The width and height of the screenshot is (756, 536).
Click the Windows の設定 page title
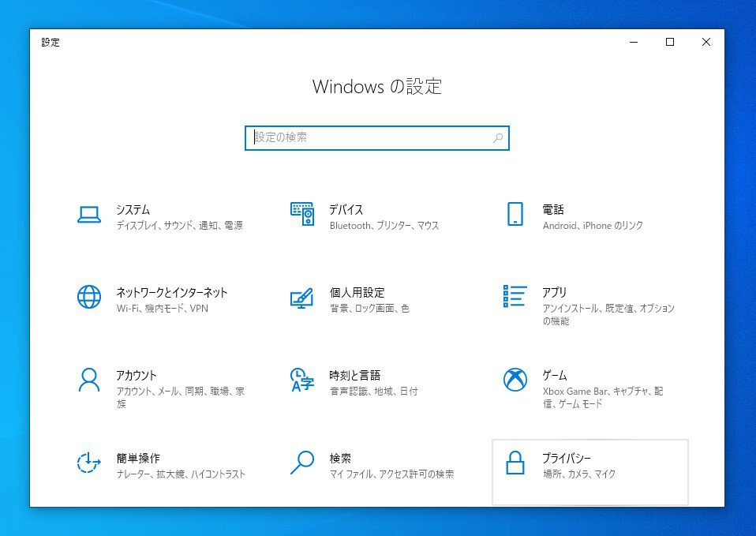377,86
